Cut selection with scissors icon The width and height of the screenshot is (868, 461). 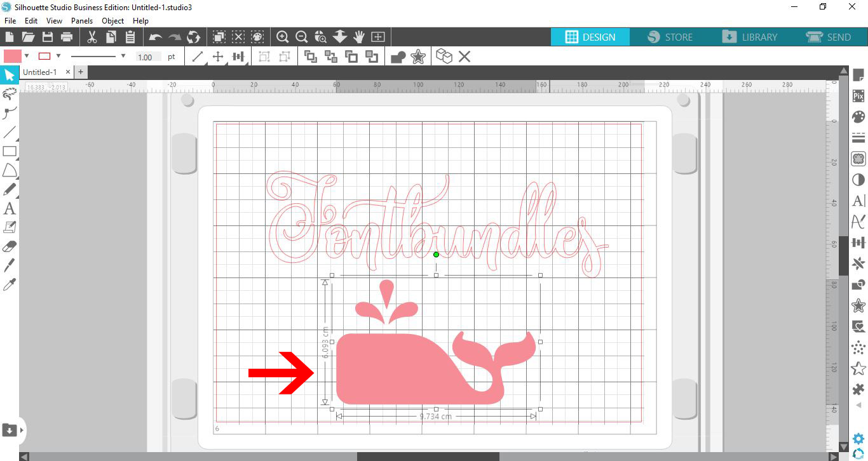point(92,36)
